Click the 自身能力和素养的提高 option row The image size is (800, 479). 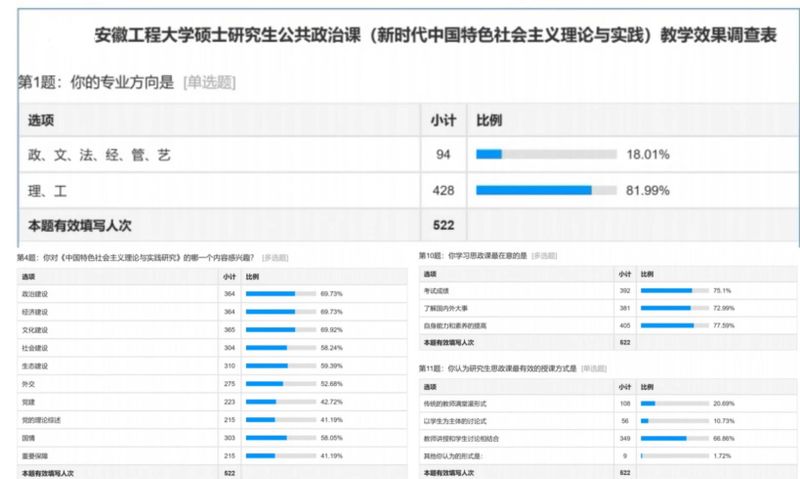(x=458, y=325)
